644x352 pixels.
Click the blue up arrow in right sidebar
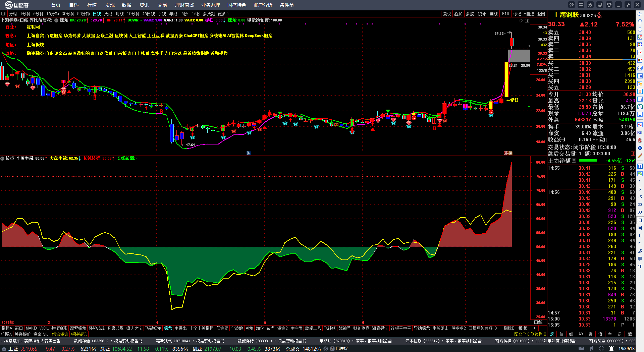click(640, 22)
